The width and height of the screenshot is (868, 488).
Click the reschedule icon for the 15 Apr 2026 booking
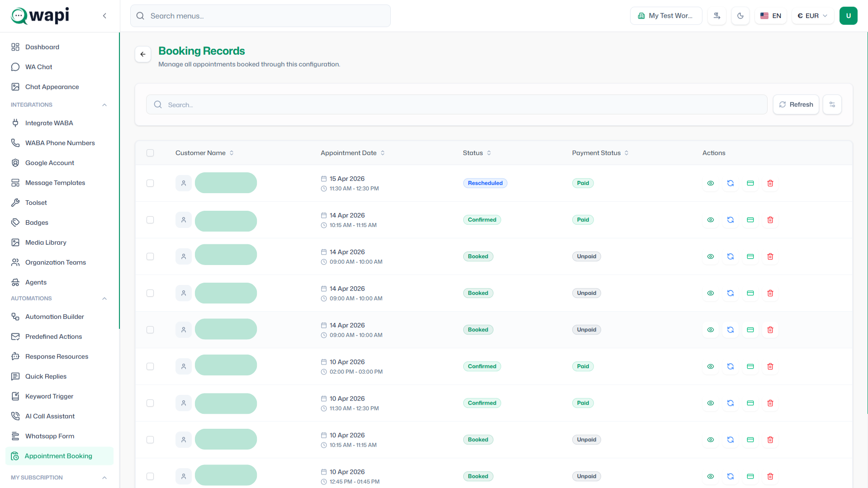pos(730,183)
